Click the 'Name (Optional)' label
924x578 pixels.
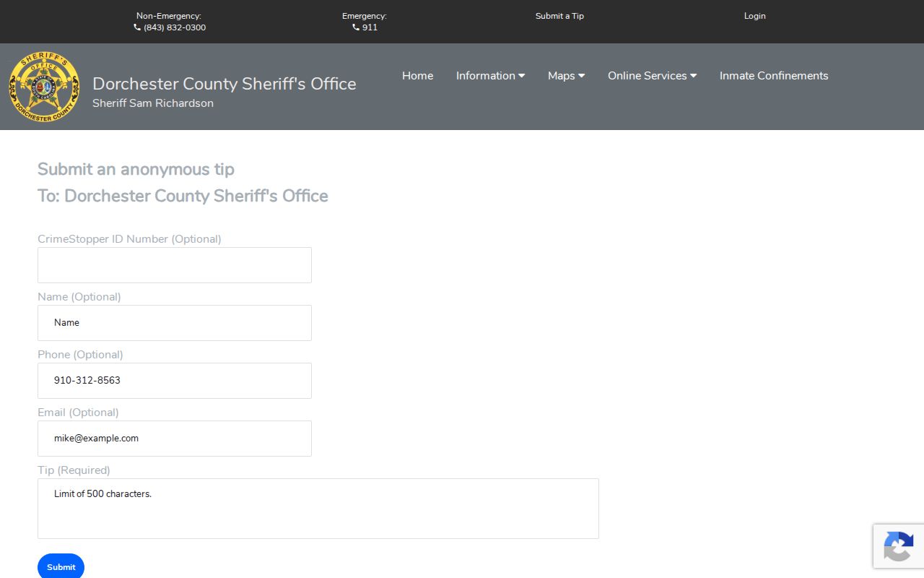coord(79,297)
